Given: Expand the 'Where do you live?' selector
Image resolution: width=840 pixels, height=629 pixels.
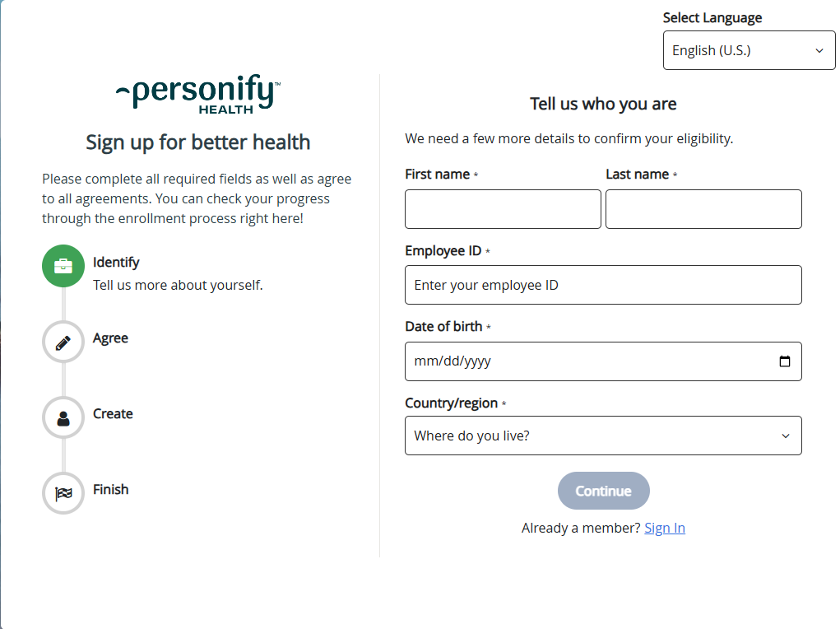Looking at the screenshot, I should coord(603,436).
